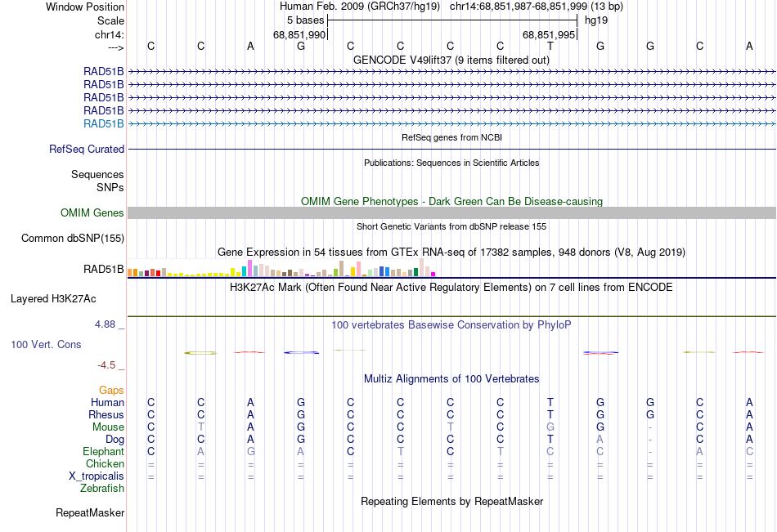Open "Publications: Sequences in Scientific Articles" title
The height and width of the screenshot is (532, 777).
451,163
